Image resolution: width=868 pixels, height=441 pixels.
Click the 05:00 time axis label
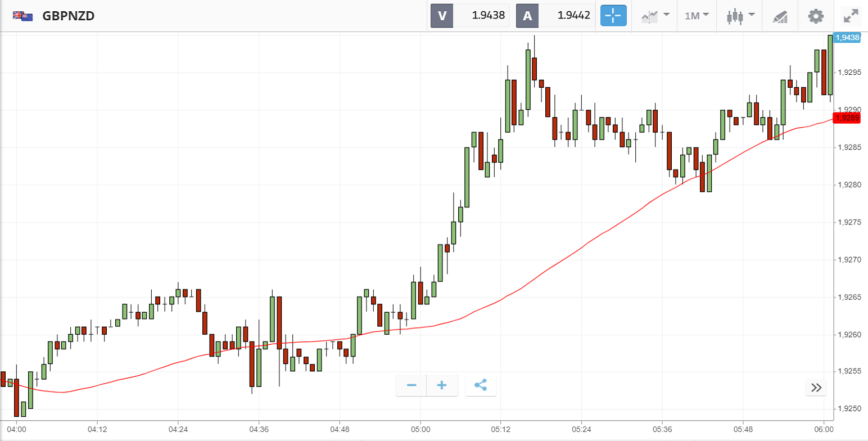click(420, 429)
